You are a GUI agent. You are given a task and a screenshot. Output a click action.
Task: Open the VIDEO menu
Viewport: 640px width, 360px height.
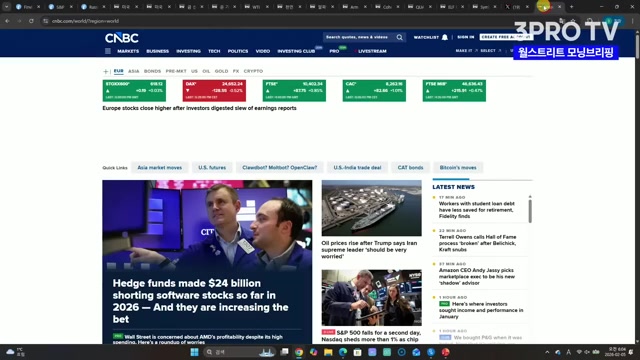pos(263,51)
